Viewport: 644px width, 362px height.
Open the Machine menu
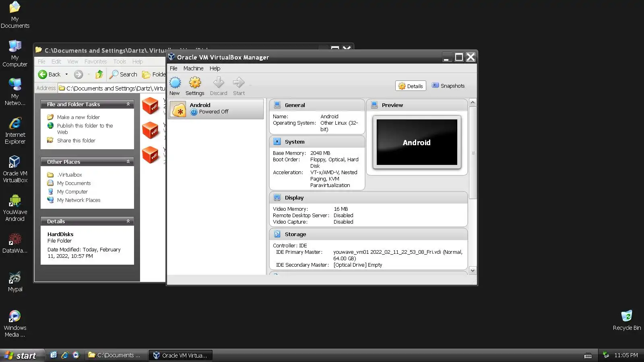tap(193, 68)
